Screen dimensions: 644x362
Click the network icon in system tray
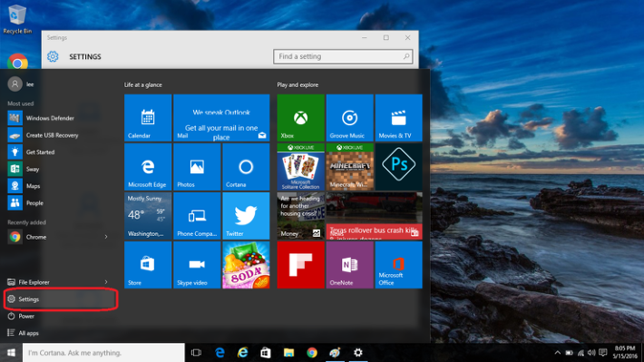(581, 353)
